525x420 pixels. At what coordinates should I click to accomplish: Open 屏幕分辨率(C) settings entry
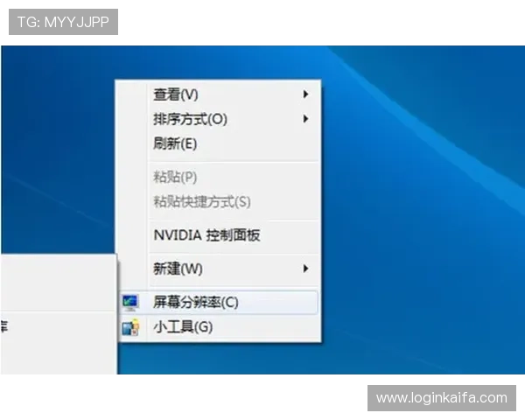click(x=195, y=303)
